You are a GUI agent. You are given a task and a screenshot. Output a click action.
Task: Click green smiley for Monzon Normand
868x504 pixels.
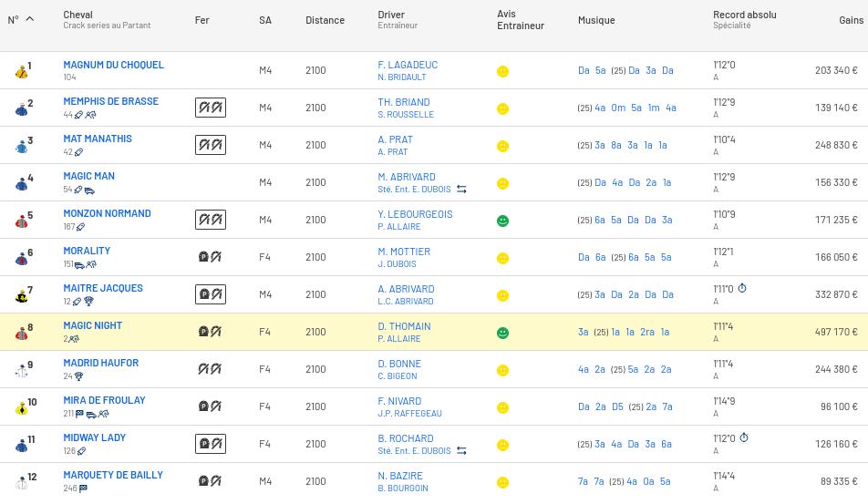click(502, 221)
